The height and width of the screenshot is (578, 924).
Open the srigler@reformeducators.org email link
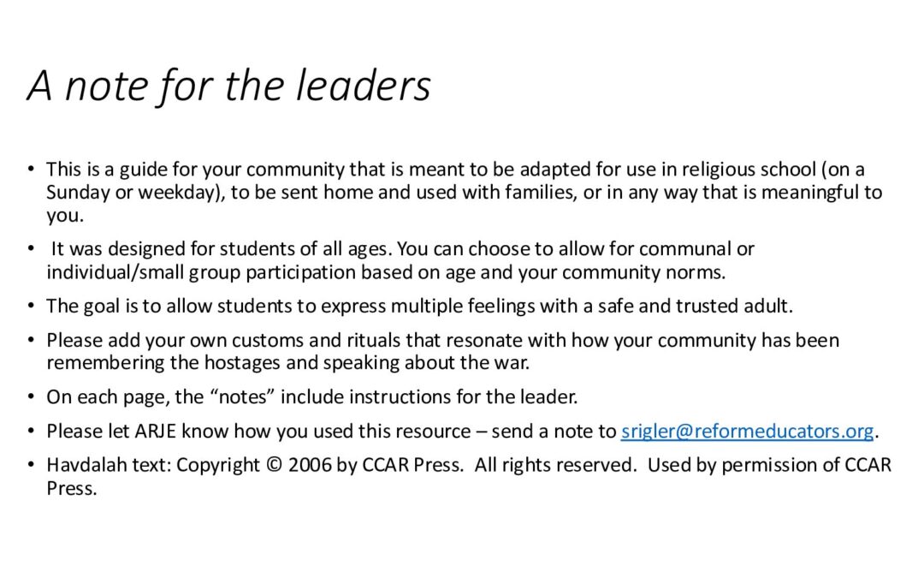point(747,431)
